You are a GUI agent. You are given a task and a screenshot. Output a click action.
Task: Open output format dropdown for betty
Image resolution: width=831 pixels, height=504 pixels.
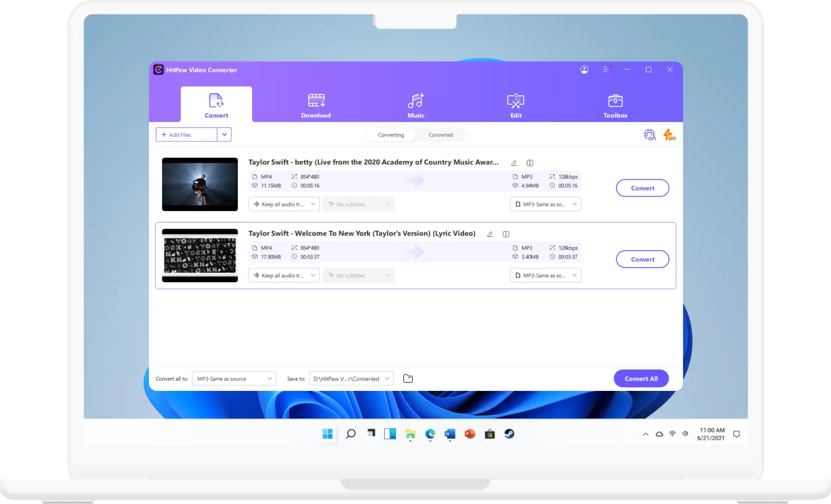click(546, 204)
